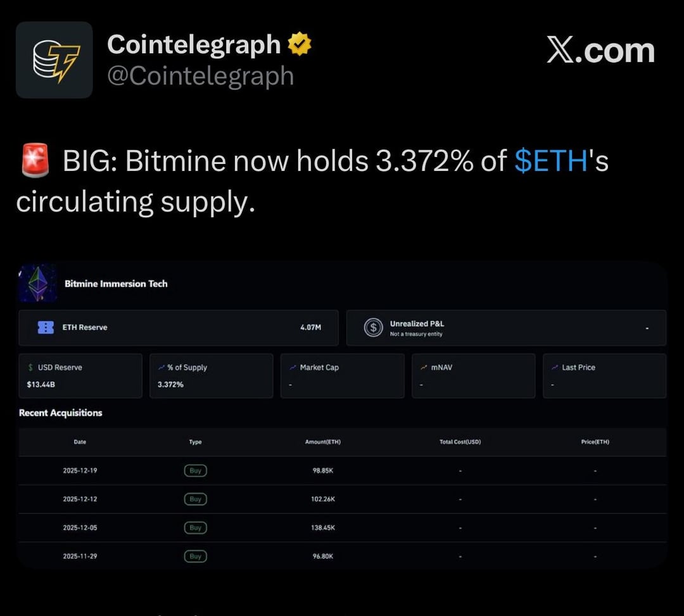The width and height of the screenshot is (684, 616).
Task: Click the blue ETH Reserve icon
Action: coord(46,327)
